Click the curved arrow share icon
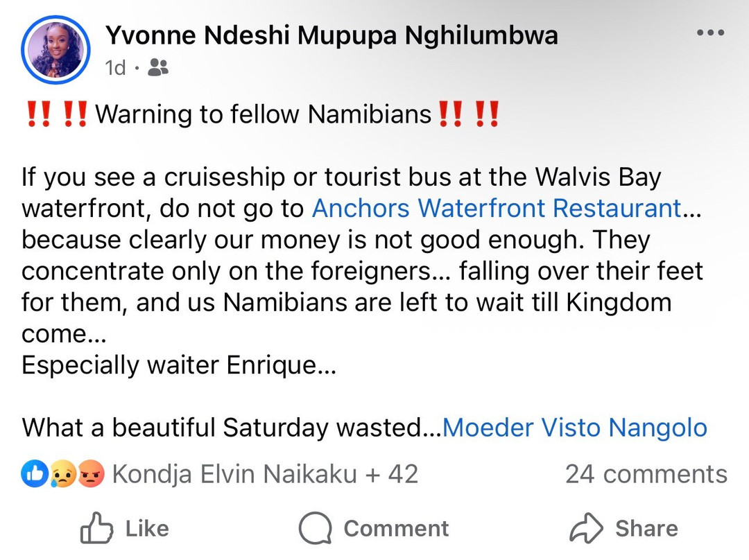This screenshot has width=749, height=560. [586, 530]
